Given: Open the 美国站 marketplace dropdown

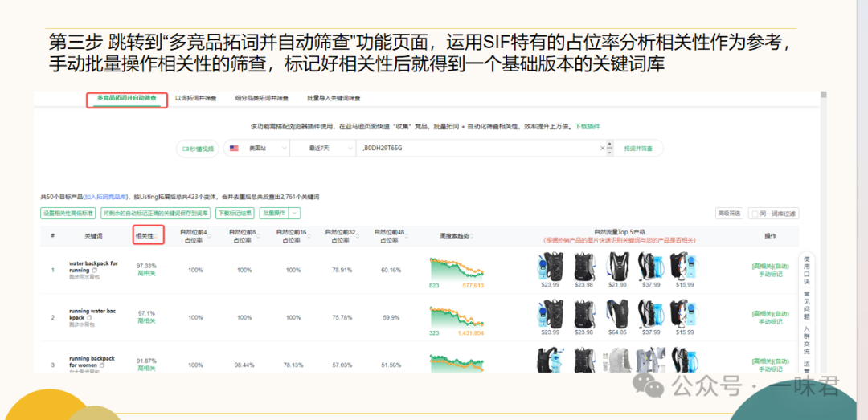Looking at the screenshot, I should [256, 149].
